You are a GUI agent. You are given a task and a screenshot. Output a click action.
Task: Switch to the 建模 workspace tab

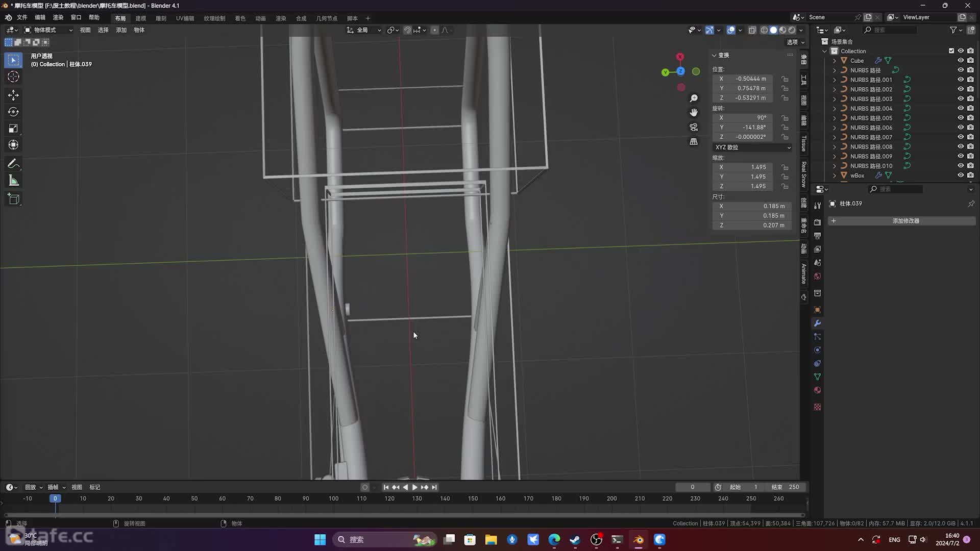[x=140, y=18]
